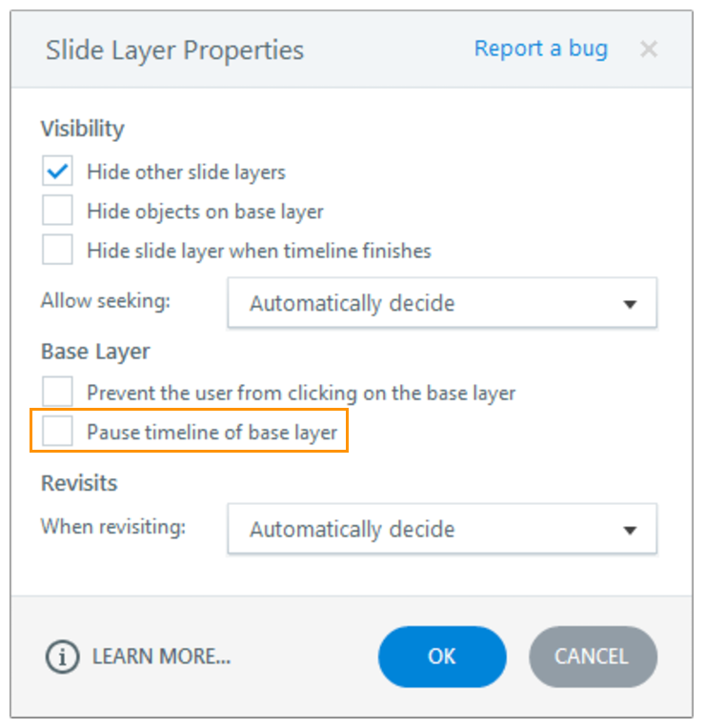
Task: Open the When revisiting combo box
Action: [441, 530]
